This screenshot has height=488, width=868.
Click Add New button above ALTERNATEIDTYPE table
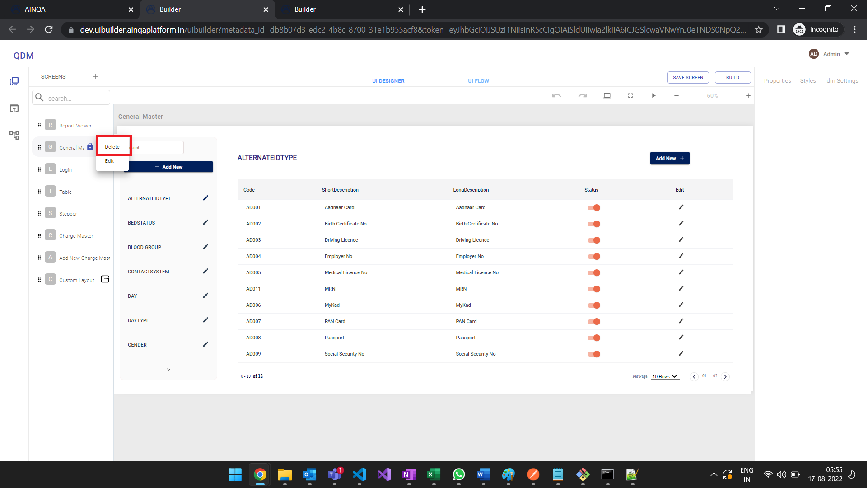click(670, 159)
